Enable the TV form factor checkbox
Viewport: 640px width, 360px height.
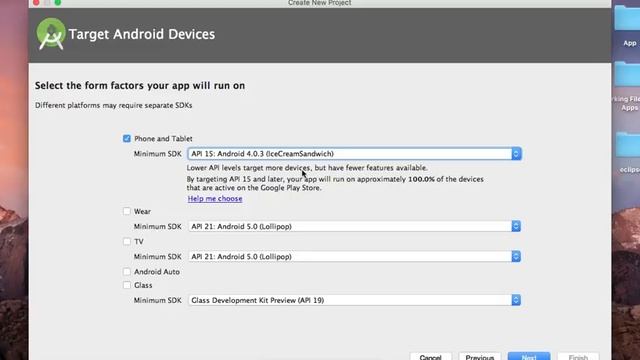[x=127, y=241]
